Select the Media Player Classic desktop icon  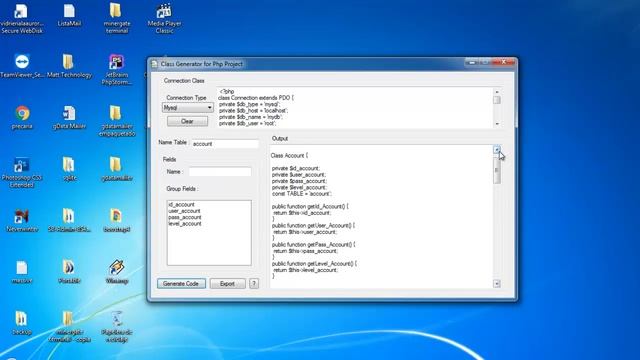point(164,18)
